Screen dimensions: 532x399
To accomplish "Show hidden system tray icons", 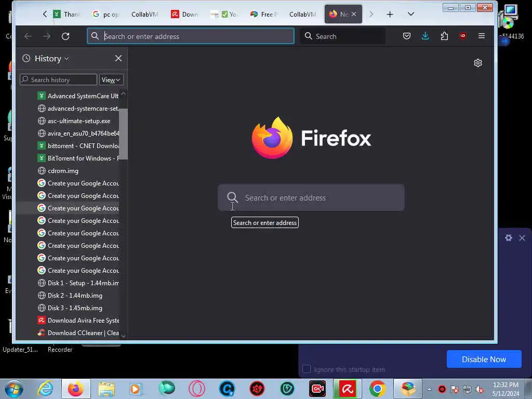I will click(x=429, y=389).
